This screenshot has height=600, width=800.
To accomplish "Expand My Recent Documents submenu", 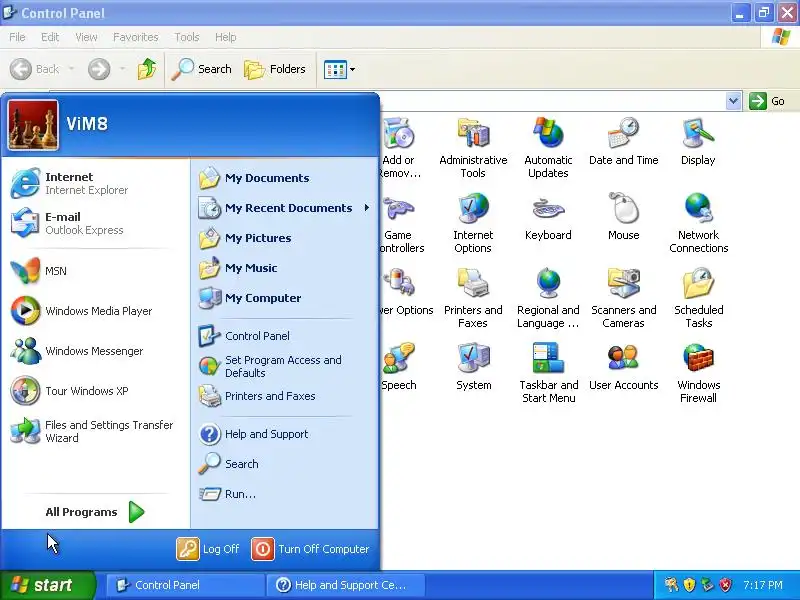I will pos(283,208).
